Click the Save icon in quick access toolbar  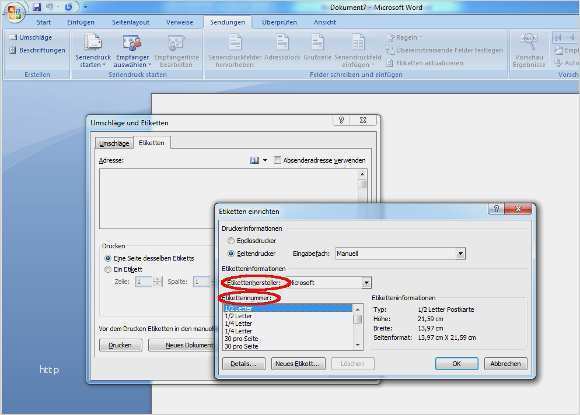[36, 7]
